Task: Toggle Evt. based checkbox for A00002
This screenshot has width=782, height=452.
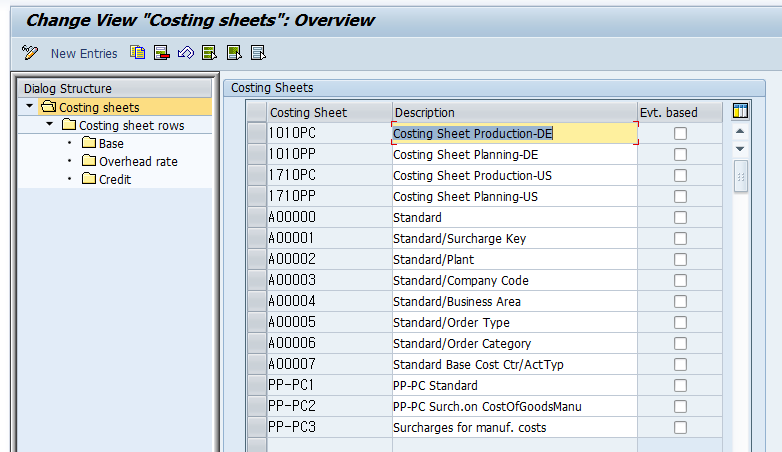Action: coord(680,259)
